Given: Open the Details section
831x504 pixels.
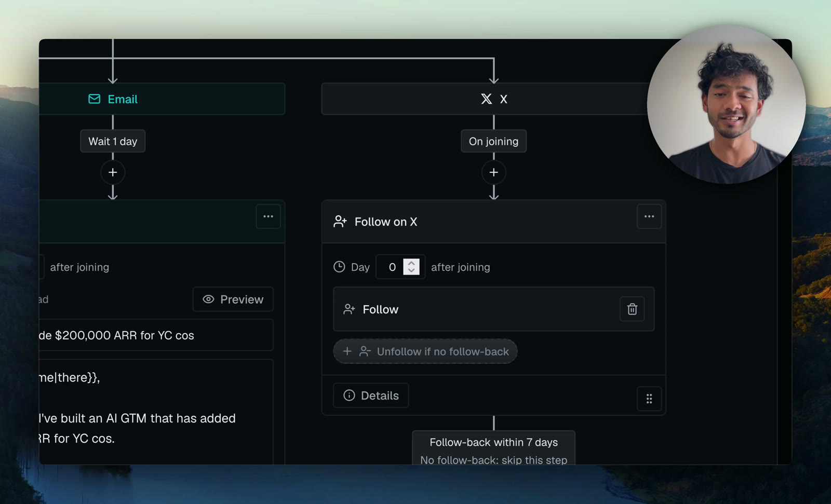Looking at the screenshot, I should click(x=371, y=396).
